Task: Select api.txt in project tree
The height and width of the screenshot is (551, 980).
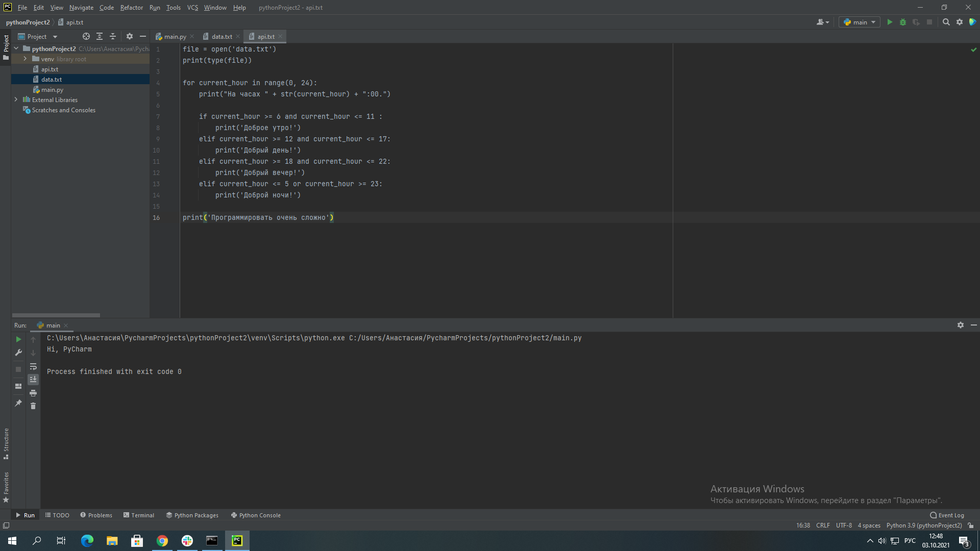Action: pyautogui.click(x=50, y=69)
